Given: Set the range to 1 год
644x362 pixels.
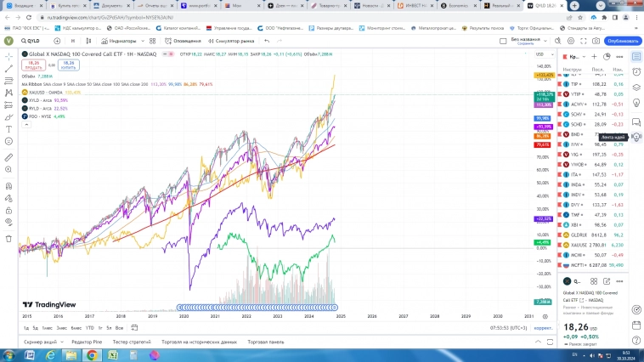Looking at the screenshot, I should point(99,328).
